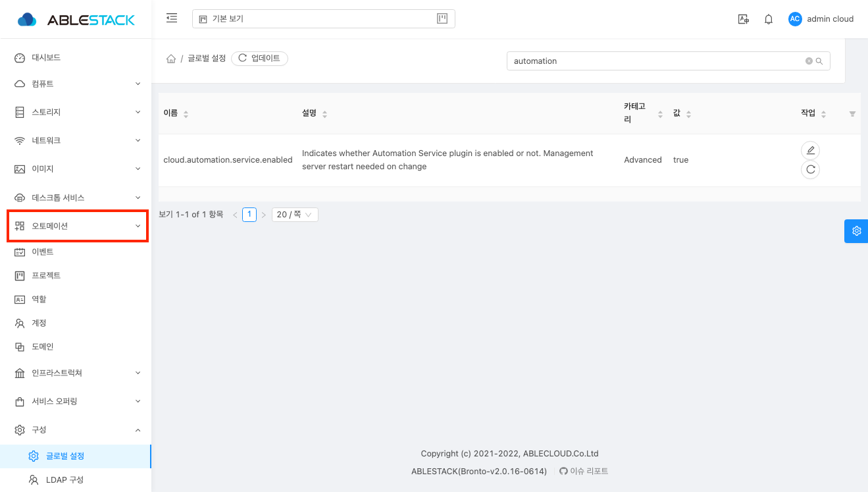868x492 pixels.
Task: Click the 업데이트 refresh button
Action: (259, 59)
